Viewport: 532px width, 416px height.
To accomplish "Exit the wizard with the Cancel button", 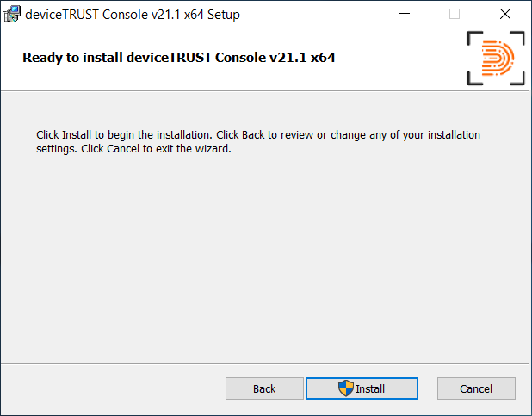I will 476,388.
